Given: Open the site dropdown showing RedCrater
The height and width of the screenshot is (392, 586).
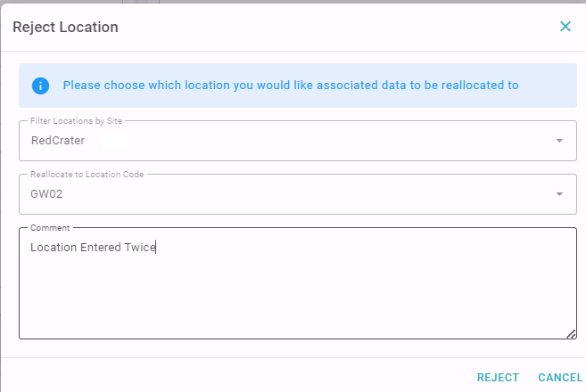Looking at the screenshot, I should (298, 141).
